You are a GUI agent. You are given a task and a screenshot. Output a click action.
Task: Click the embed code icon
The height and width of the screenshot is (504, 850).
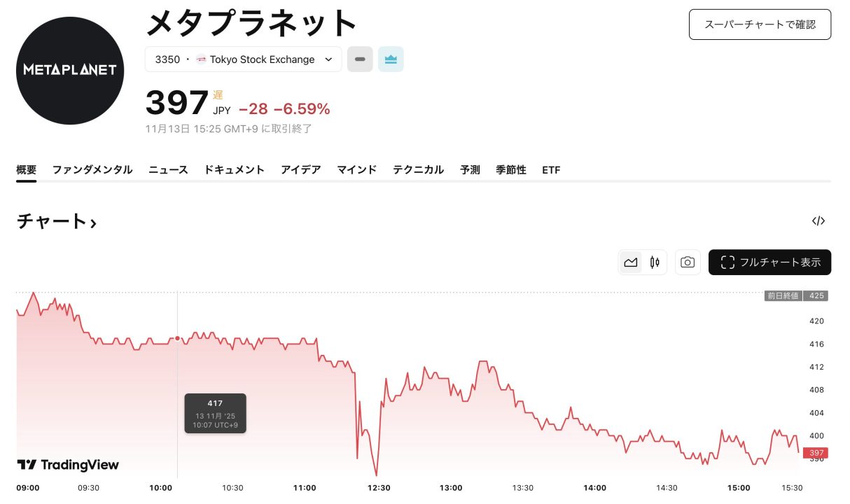pos(818,221)
